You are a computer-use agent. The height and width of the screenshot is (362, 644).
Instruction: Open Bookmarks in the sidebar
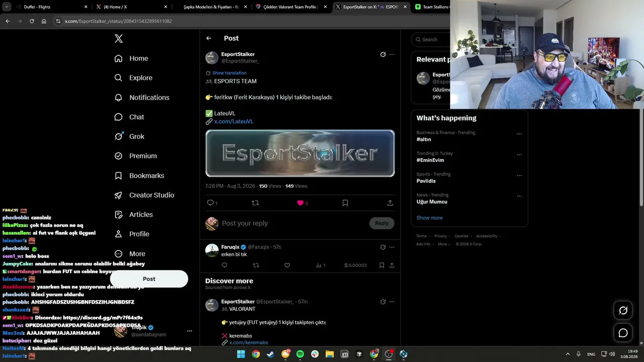coord(139,175)
